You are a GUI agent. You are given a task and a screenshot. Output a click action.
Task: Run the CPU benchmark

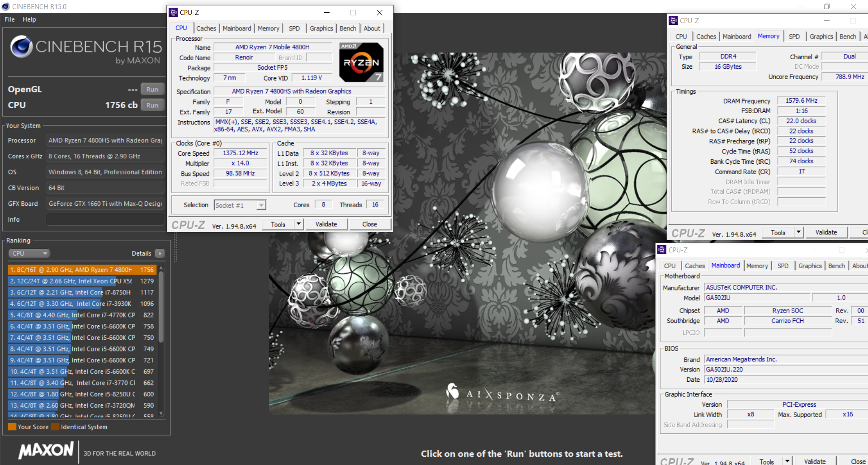coord(152,105)
